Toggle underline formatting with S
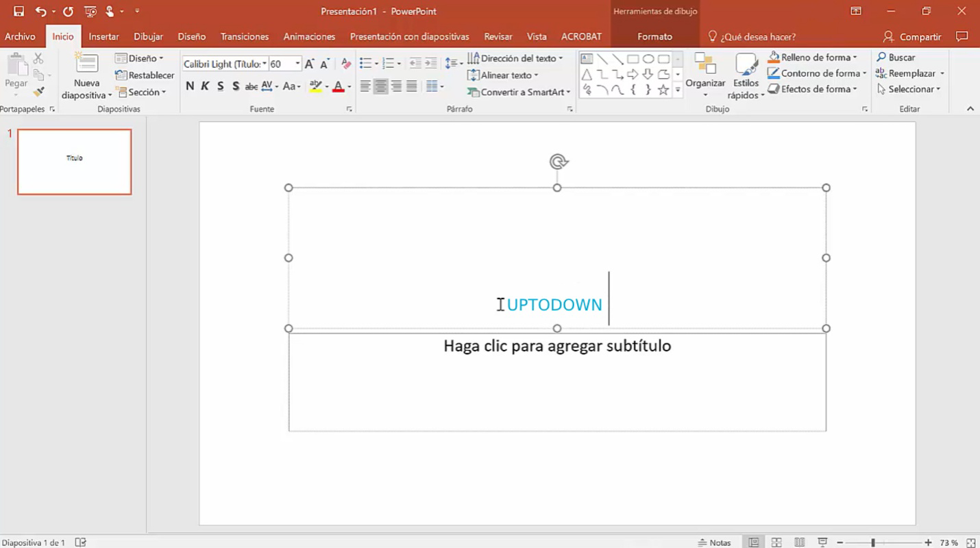The height and width of the screenshot is (548, 980). point(220,86)
